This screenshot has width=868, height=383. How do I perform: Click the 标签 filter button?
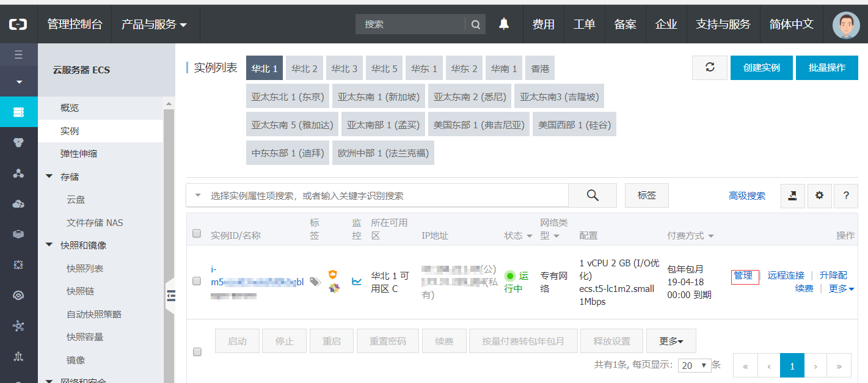click(647, 195)
